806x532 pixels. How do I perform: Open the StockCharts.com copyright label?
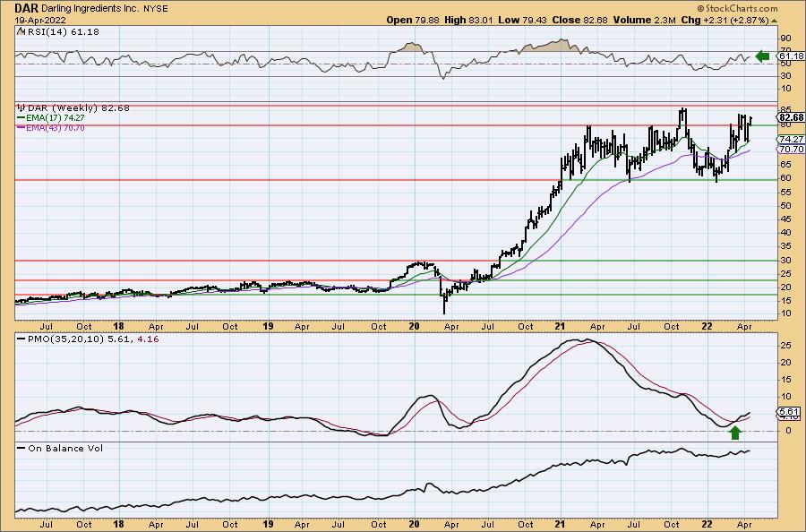pyautogui.click(x=737, y=8)
